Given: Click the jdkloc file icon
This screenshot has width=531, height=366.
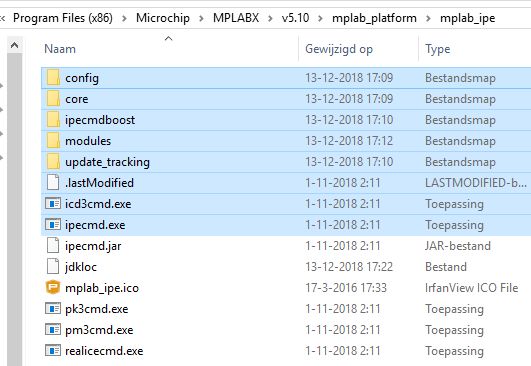Looking at the screenshot, I should tap(53, 266).
